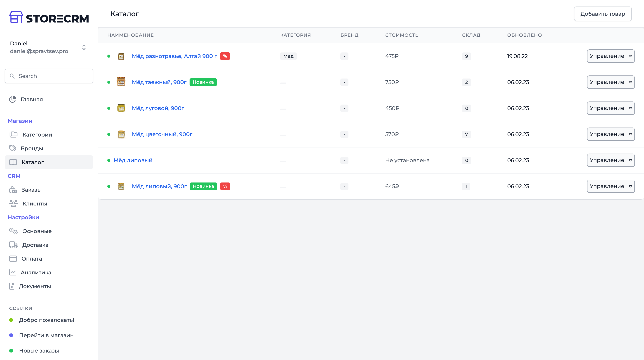This screenshot has height=360, width=644.
Task: Open the Каталог sidebar menu item
Action: point(33,162)
